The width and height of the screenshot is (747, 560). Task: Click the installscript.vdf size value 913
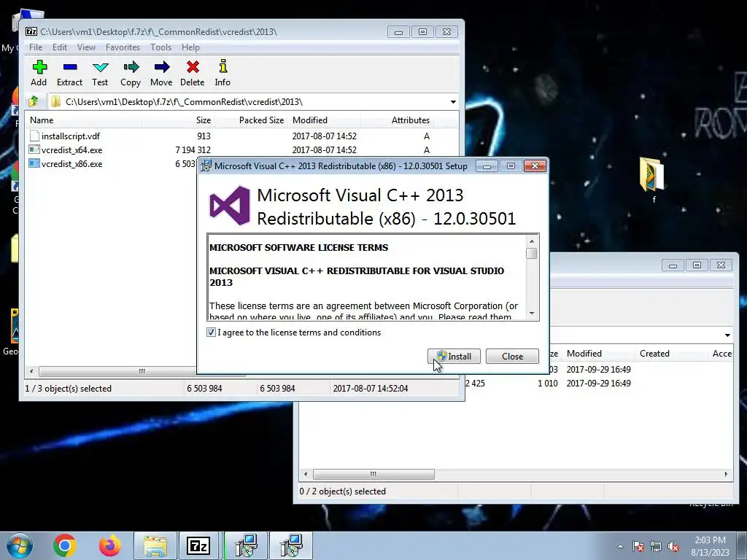click(204, 136)
